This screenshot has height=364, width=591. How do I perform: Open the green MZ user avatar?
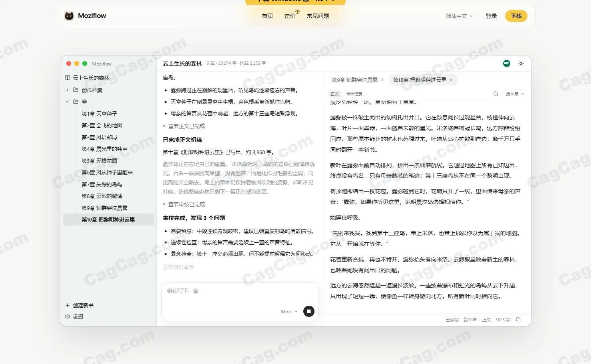pos(507,63)
